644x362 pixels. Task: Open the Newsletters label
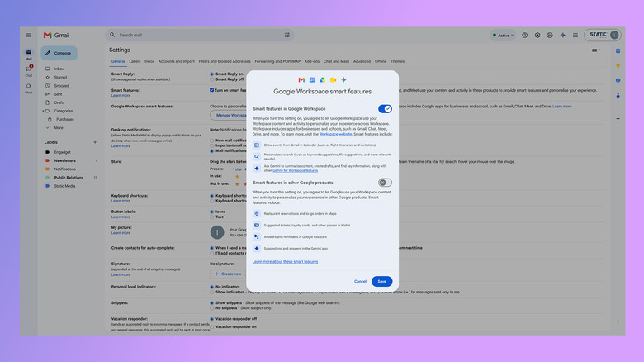point(65,160)
